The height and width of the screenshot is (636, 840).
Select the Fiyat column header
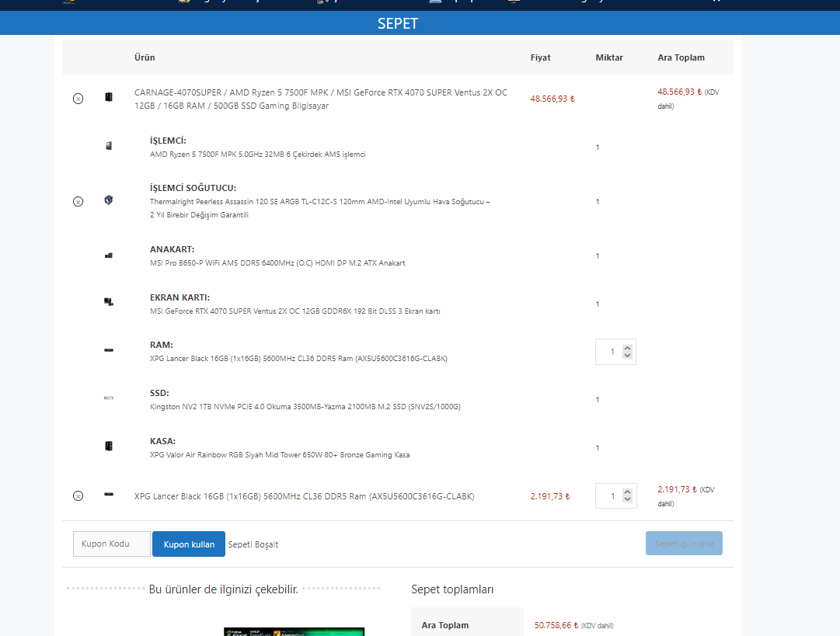pos(541,57)
